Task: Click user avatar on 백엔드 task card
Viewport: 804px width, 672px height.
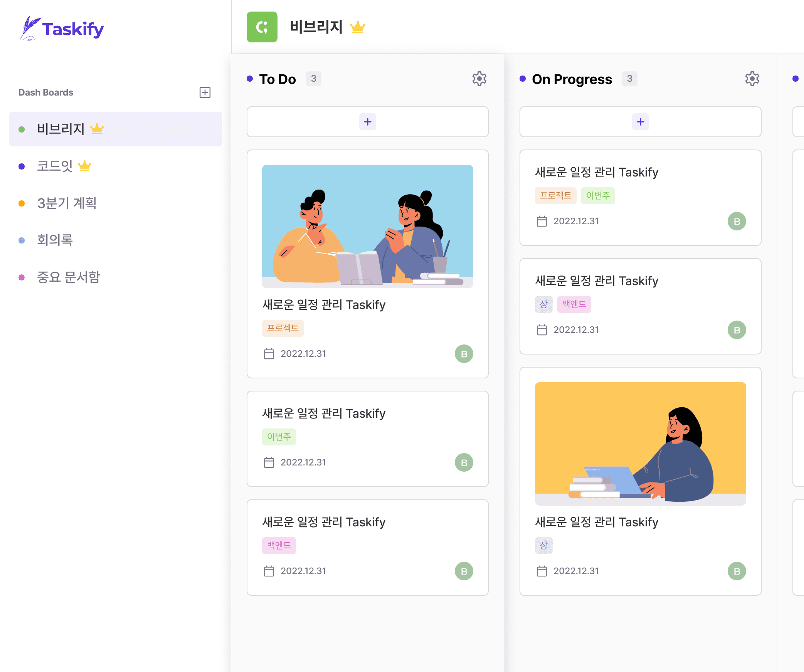Action: click(464, 571)
